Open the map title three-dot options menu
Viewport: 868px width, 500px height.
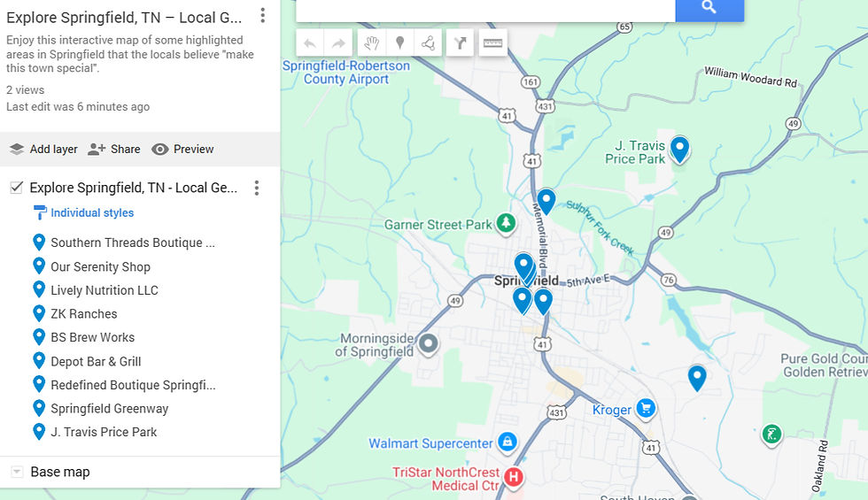(263, 16)
